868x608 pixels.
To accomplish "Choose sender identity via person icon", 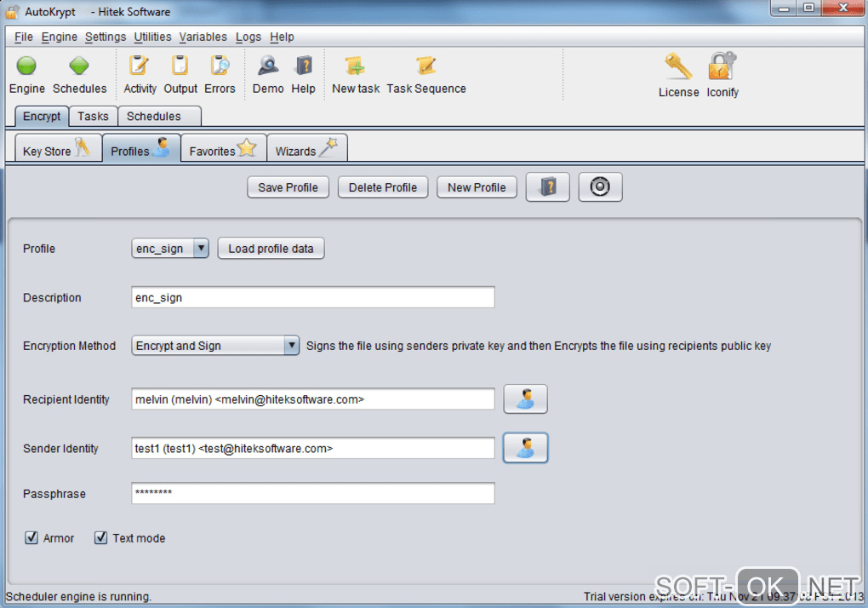I will click(525, 447).
